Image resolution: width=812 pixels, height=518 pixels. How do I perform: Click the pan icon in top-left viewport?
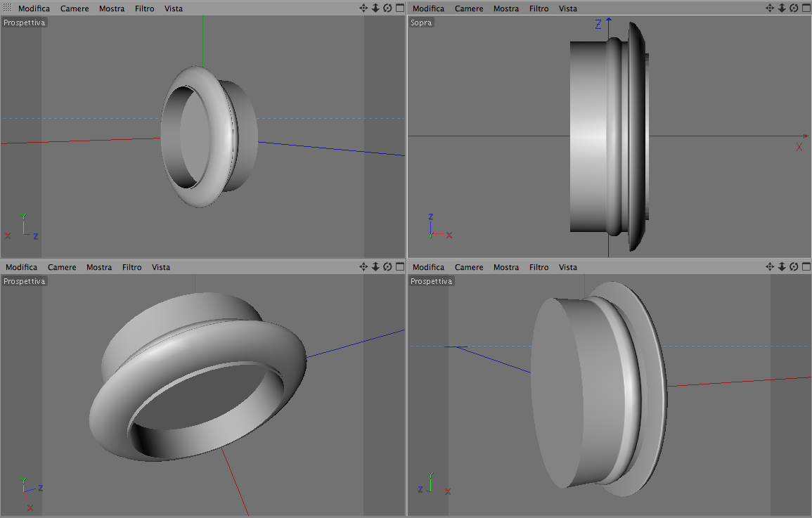click(363, 8)
